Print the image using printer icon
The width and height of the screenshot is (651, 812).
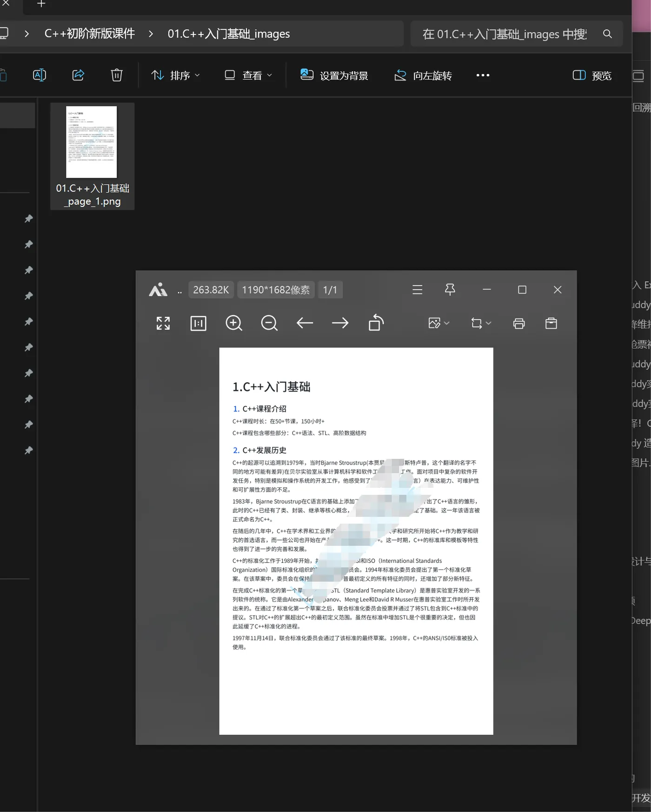pyautogui.click(x=519, y=323)
